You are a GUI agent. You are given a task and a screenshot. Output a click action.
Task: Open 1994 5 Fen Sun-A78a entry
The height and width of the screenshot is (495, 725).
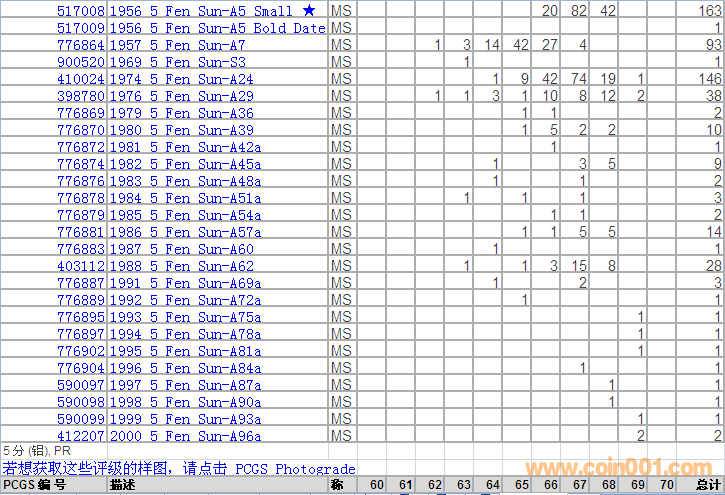[185, 334]
